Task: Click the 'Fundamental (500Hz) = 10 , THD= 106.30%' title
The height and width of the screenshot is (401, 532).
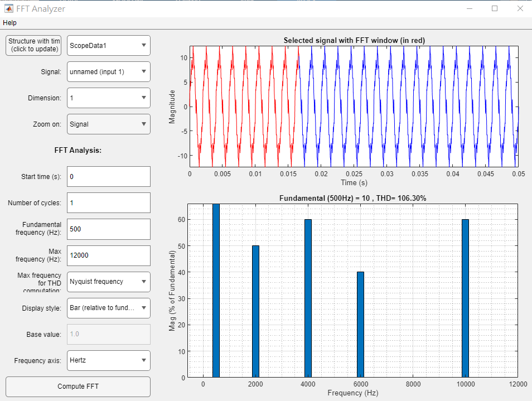Action: click(353, 198)
